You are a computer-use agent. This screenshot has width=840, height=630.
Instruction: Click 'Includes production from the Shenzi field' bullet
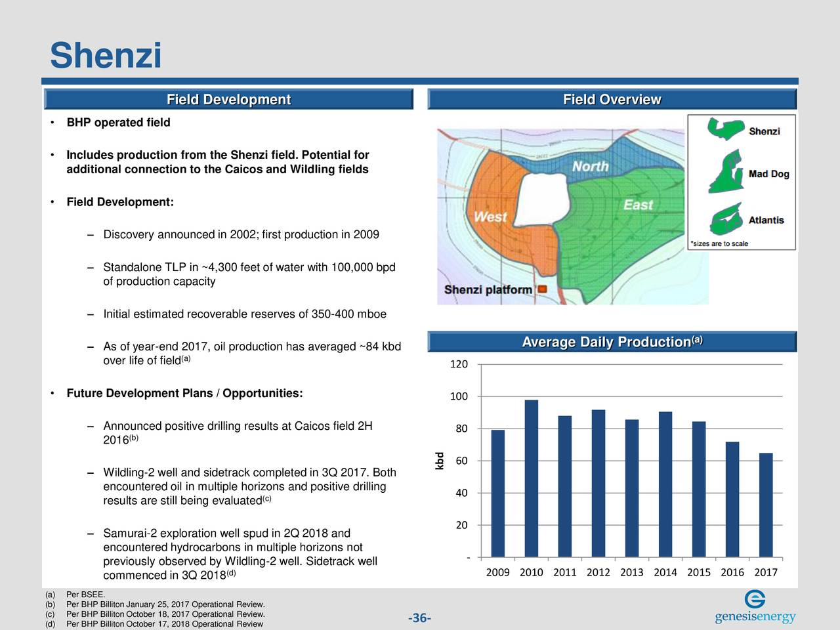point(217,163)
